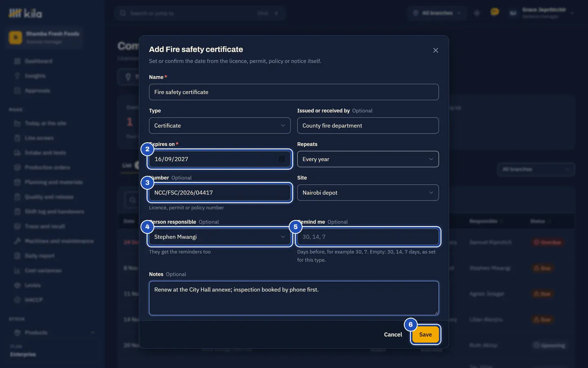The image size is (588, 368).
Task: Click the 'Add Fire safety certificate' heading
Action: [196, 49]
